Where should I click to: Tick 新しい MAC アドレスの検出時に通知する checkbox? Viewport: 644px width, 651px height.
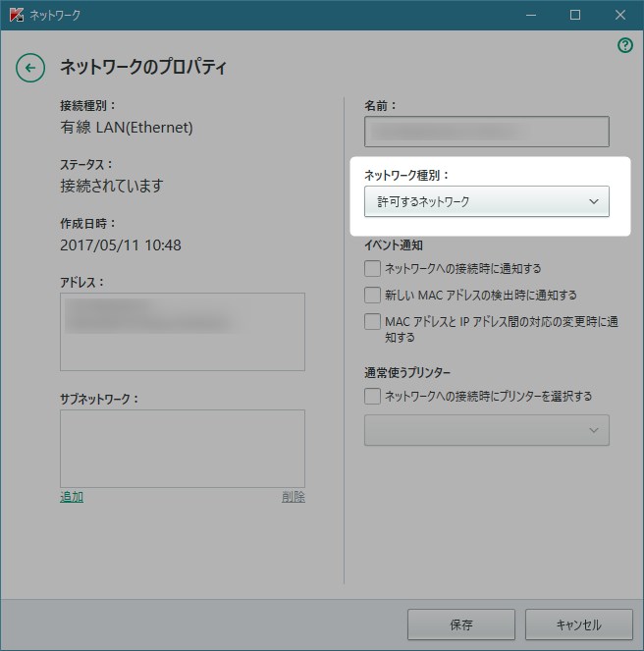coord(372,296)
